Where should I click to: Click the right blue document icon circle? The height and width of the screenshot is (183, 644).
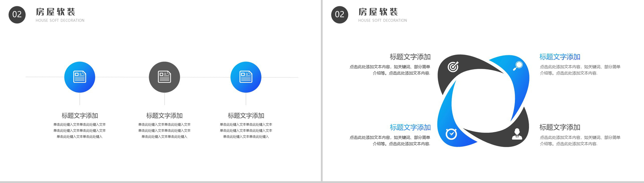[246, 77]
